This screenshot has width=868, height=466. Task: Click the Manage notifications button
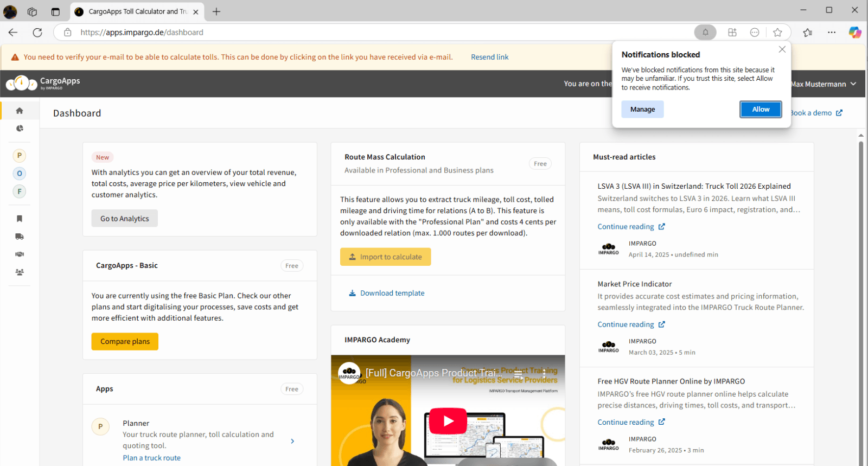[x=642, y=110]
